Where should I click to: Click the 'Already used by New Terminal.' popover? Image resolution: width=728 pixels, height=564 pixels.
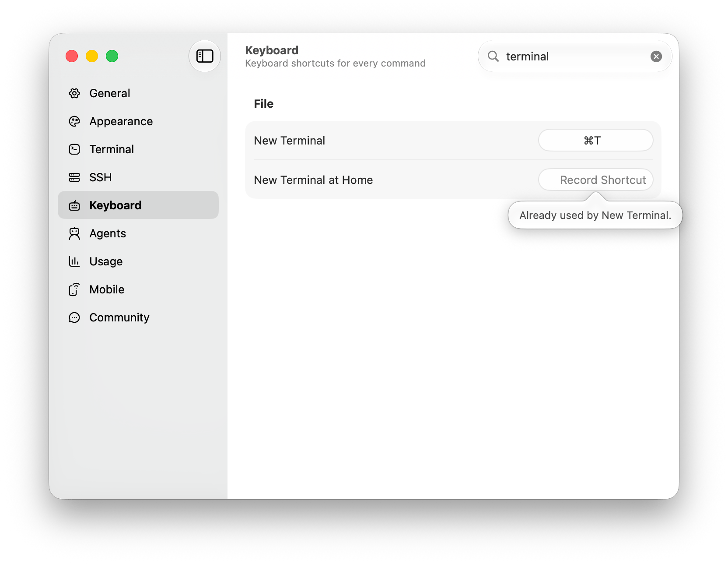point(595,215)
